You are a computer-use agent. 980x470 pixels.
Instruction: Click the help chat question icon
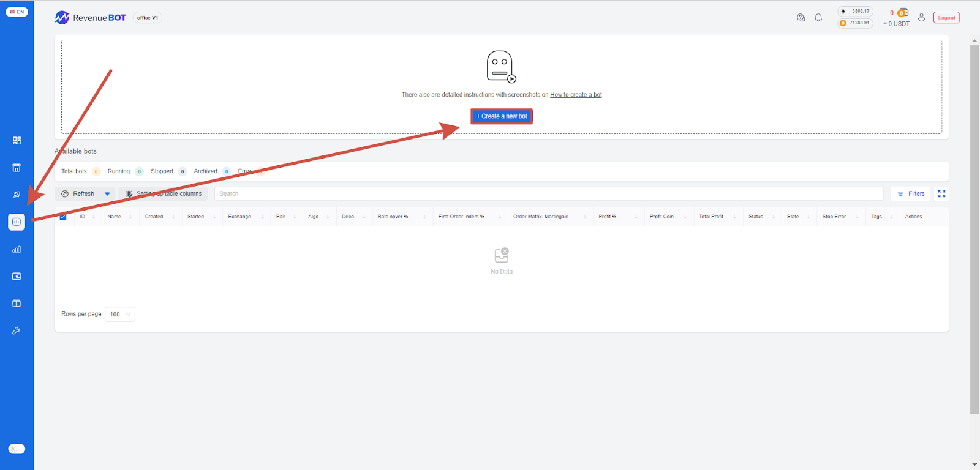(x=801, y=18)
